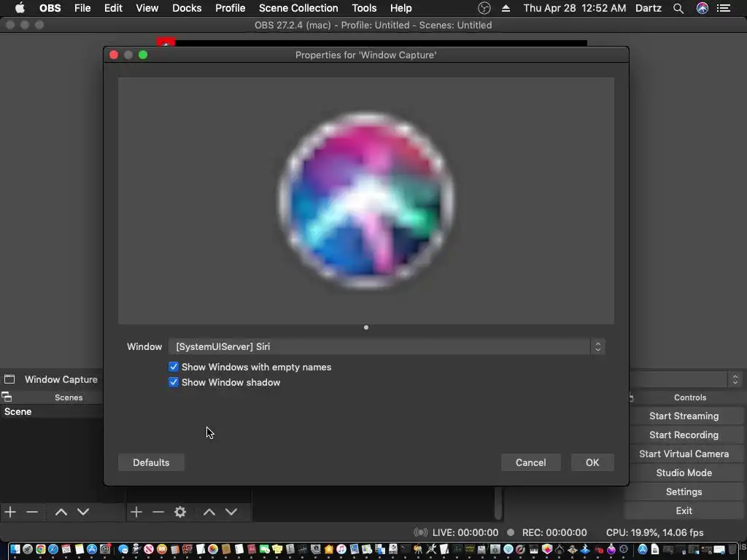Open the Profile menu
Viewport: 747px width, 560px height.
(230, 8)
